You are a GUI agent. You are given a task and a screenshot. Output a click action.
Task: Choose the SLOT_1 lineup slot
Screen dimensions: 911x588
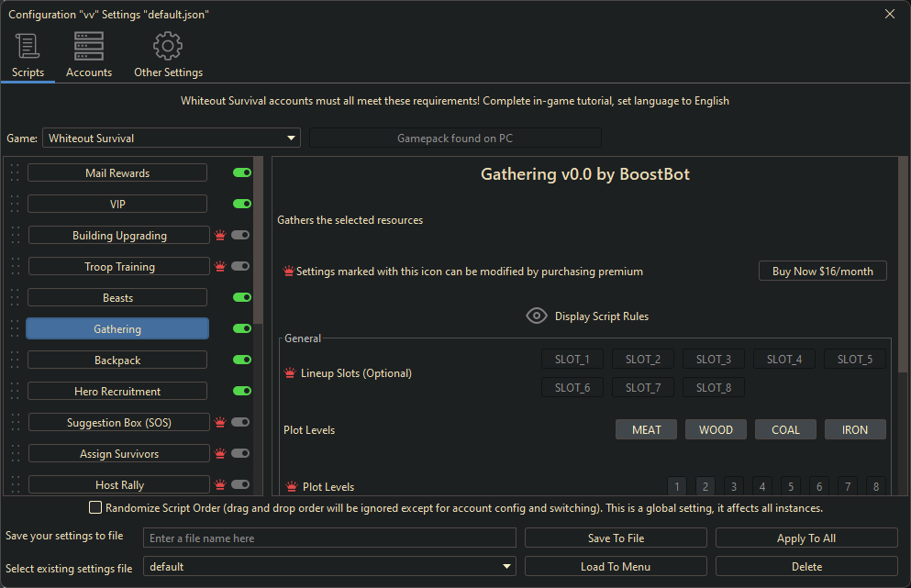click(572, 359)
